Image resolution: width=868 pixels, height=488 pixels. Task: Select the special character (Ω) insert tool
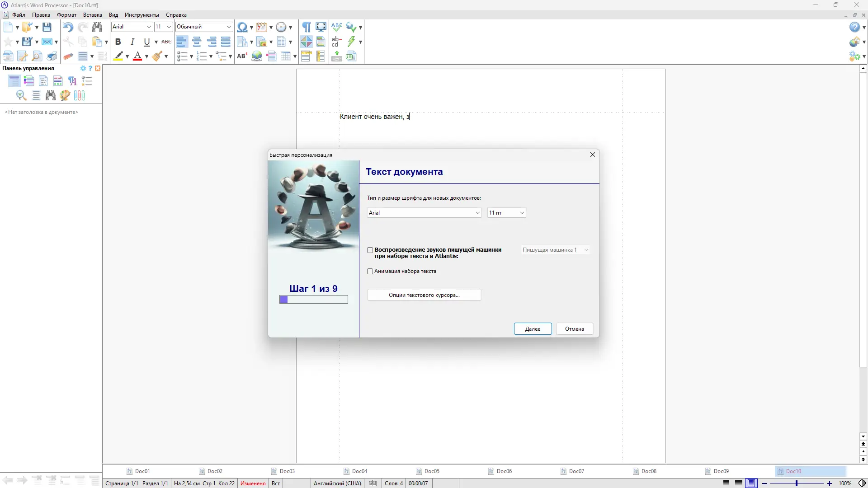(243, 27)
